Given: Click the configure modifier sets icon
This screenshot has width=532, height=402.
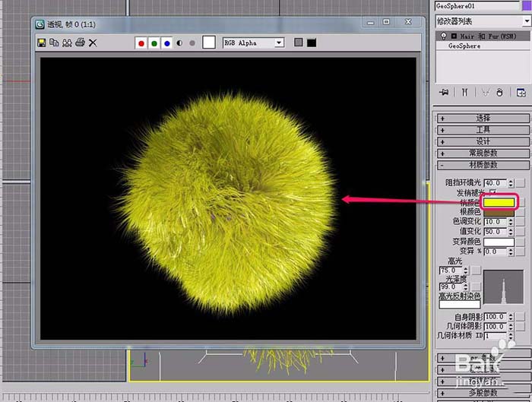Looking at the screenshot, I should pyautogui.click(x=521, y=93).
